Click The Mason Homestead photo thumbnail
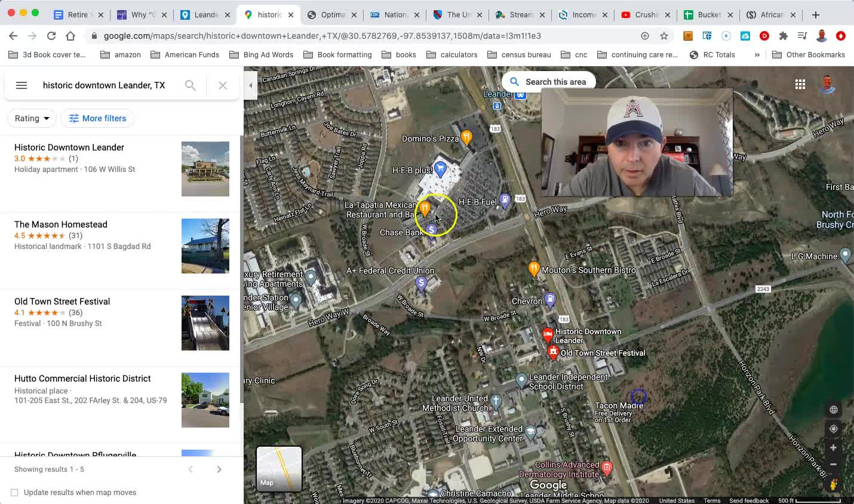 tap(205, 246)
